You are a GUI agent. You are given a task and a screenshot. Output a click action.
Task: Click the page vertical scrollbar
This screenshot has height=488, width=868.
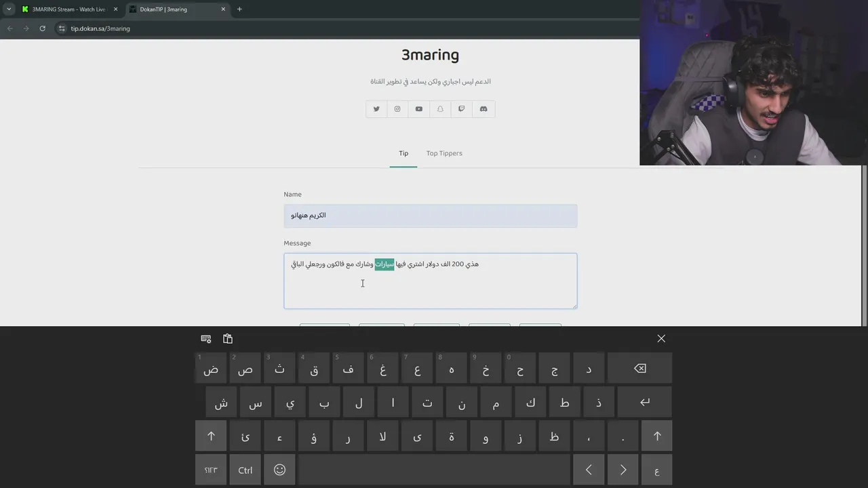[x=865, y=244]
